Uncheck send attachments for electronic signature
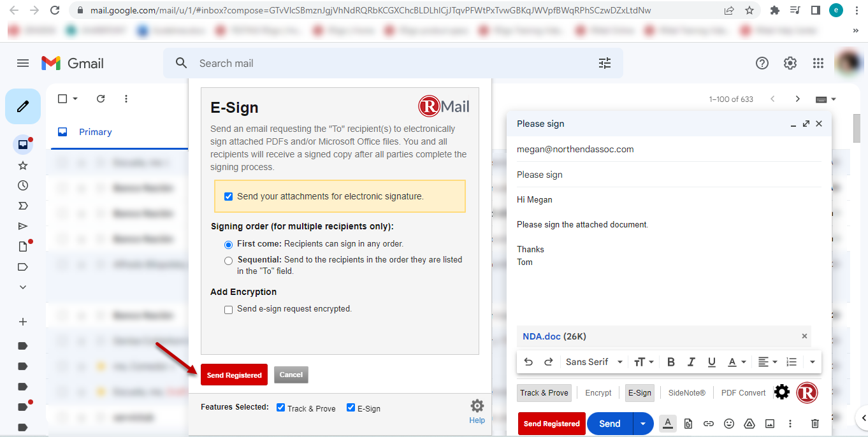The width and height of the screenshot is (868, 437). 228,196
